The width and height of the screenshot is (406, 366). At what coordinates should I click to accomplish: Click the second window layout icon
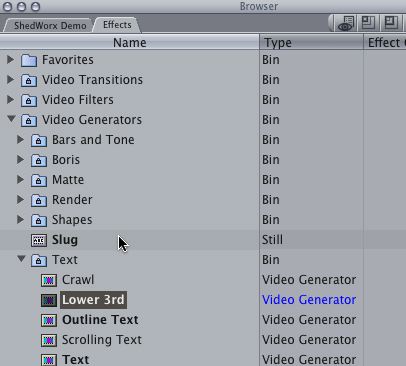[390, 23]
